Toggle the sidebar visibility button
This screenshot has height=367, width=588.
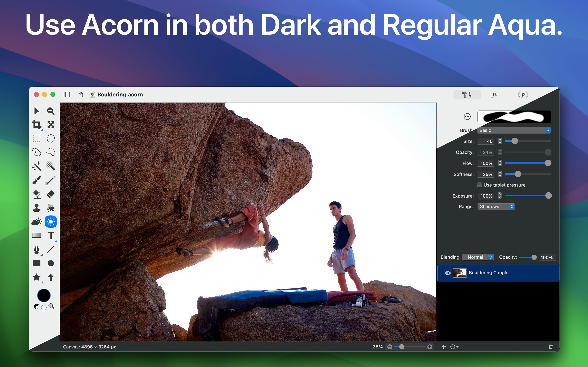pos(67,94)
